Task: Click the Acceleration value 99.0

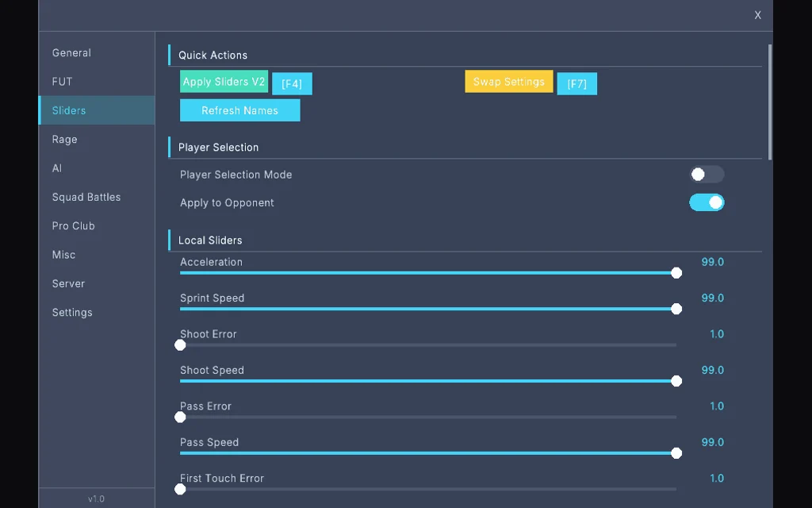Action: click(713, 262)
